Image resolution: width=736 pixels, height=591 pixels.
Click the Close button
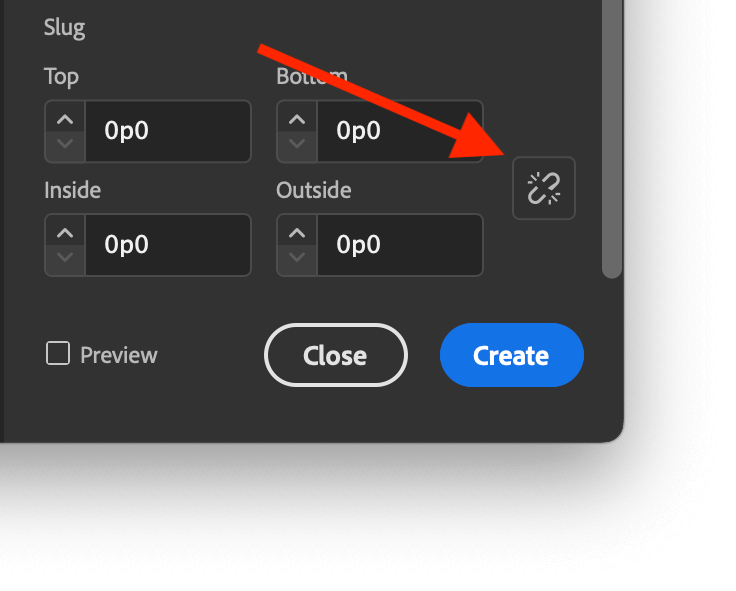pyautogui.click(x=336, y=355)
